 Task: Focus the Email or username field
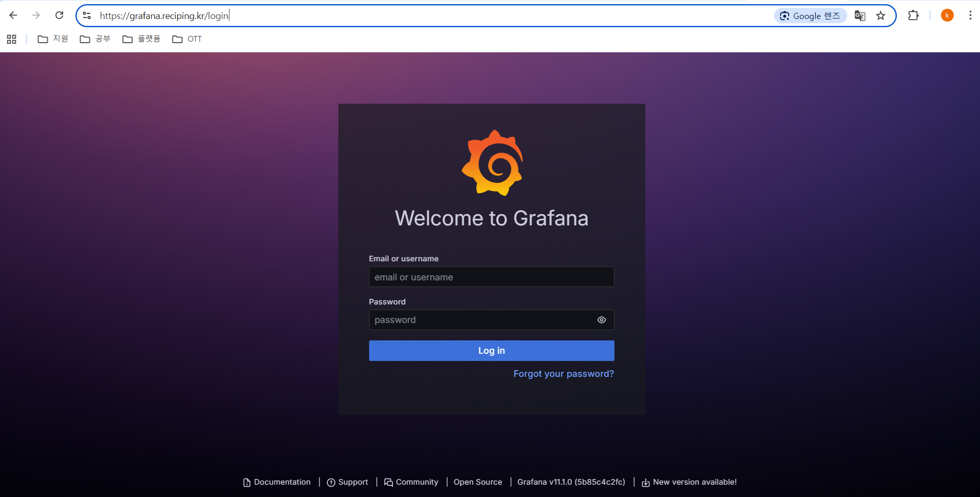[491, 277]
